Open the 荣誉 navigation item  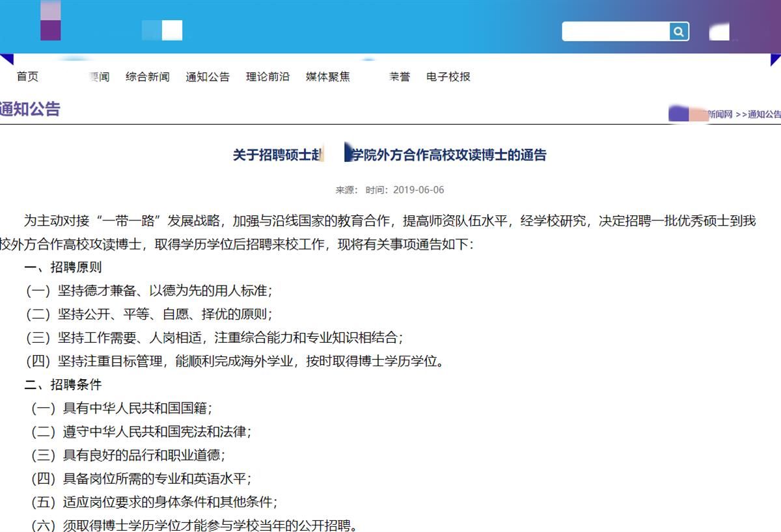pyautogui.click(x=400, y=77)
